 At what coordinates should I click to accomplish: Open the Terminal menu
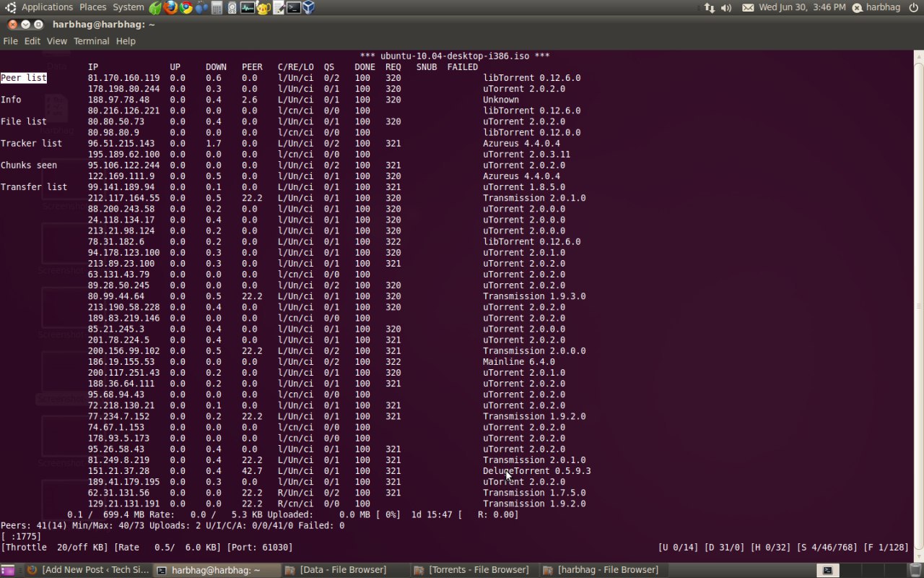(x=92, y=41)
